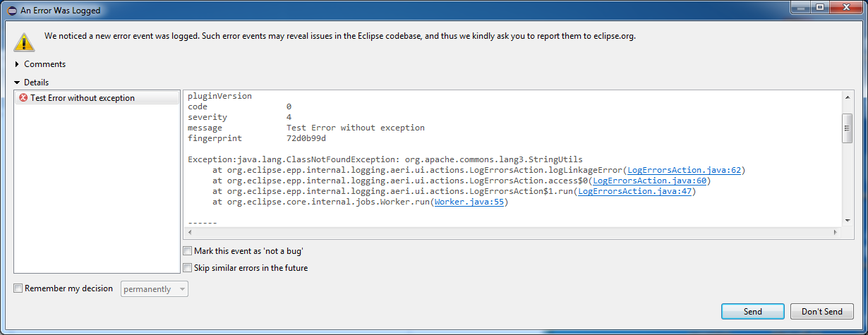Image resolution: width=868 pixels, height=335 pixels.
Task: Expand the Comments section
Action: (18, 64)
